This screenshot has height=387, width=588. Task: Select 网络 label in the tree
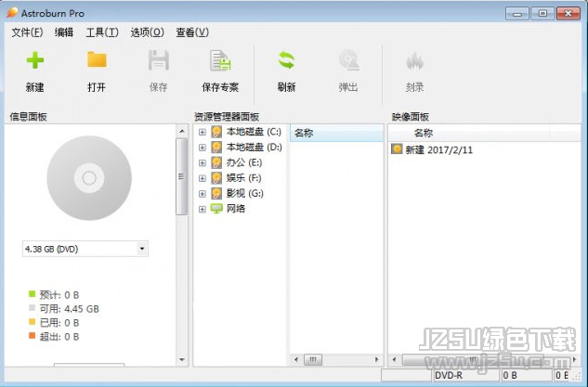pyautogui.click(x=236, y=209)
